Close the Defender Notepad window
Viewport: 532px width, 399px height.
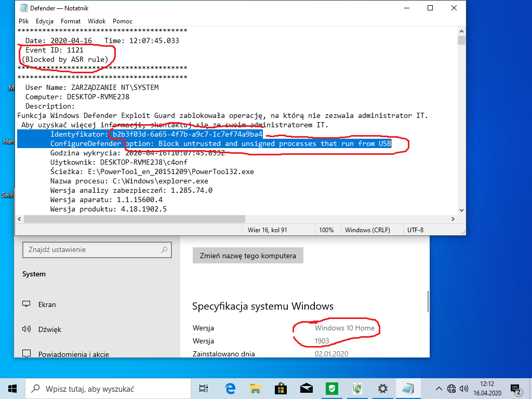pyautogui.click(x=454, y=8)
